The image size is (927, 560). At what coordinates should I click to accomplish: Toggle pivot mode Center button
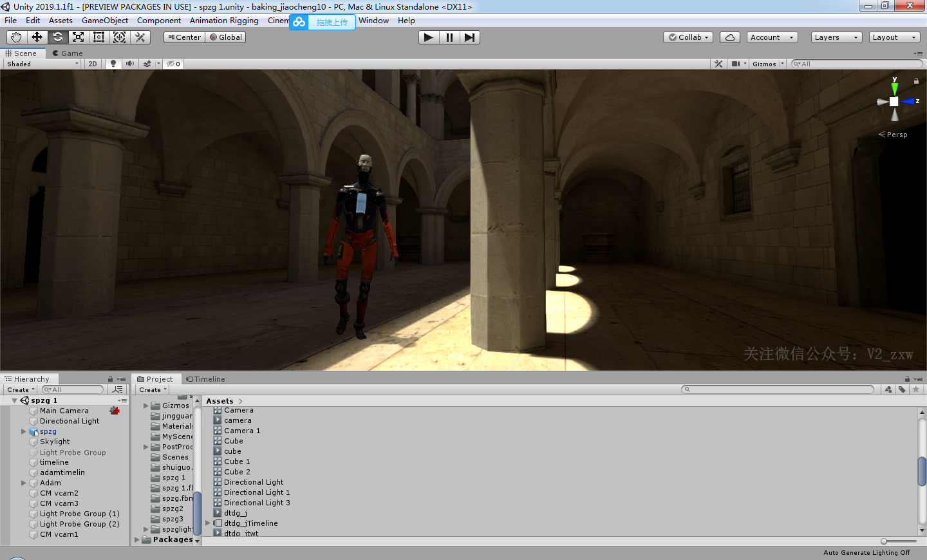pos(184,37)
